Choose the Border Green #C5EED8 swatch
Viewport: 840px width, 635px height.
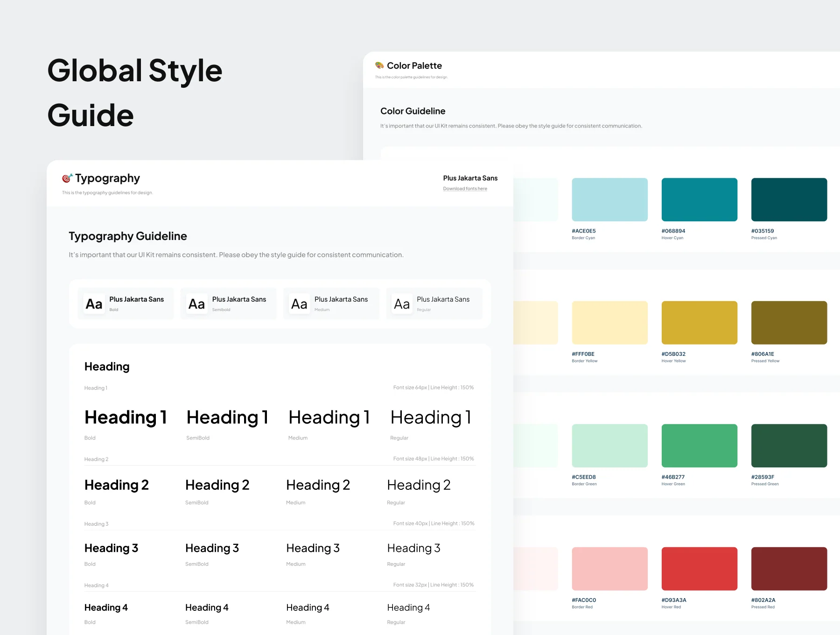tap(609, 445)
